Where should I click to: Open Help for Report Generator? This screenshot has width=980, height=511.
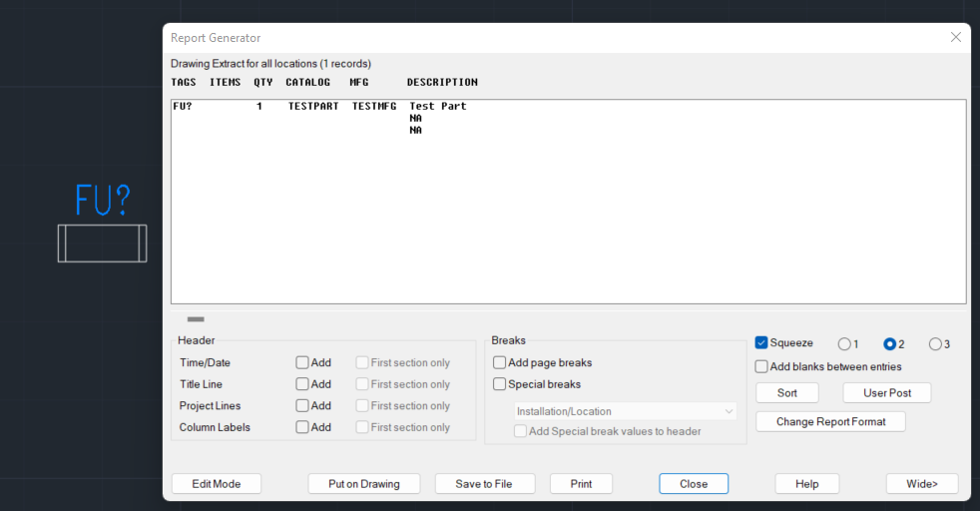tap(807, 483)
